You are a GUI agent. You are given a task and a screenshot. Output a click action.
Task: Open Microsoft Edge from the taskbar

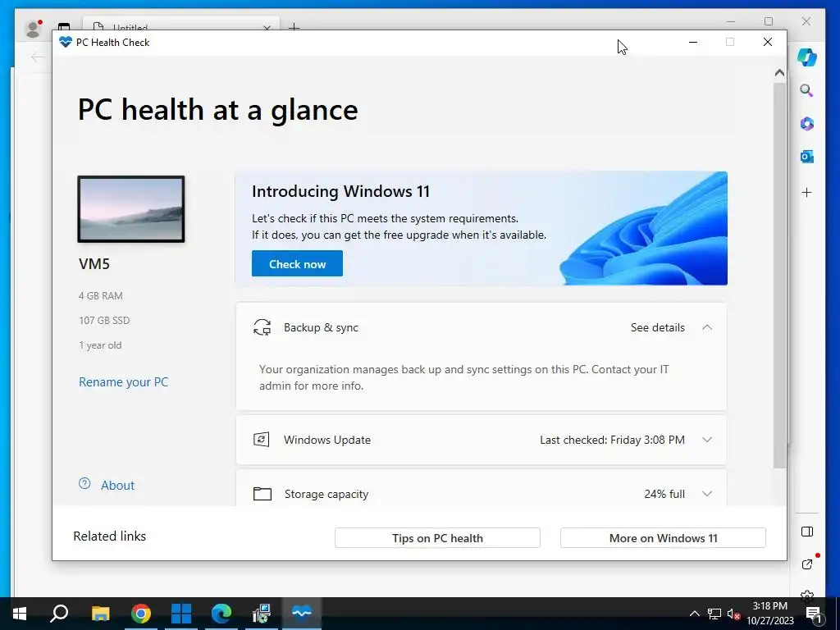(x=221, y=614)
